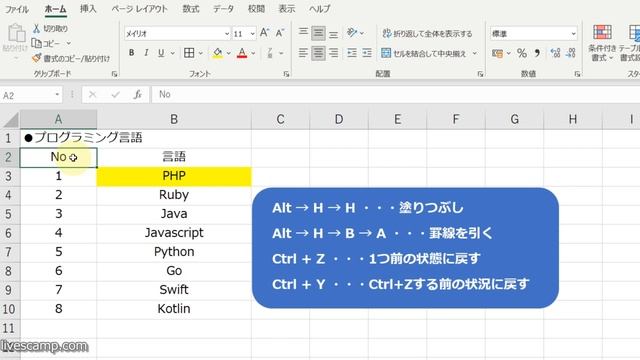Toggle merge and center cells
This screenshot has width=640, height=360.
424,53
